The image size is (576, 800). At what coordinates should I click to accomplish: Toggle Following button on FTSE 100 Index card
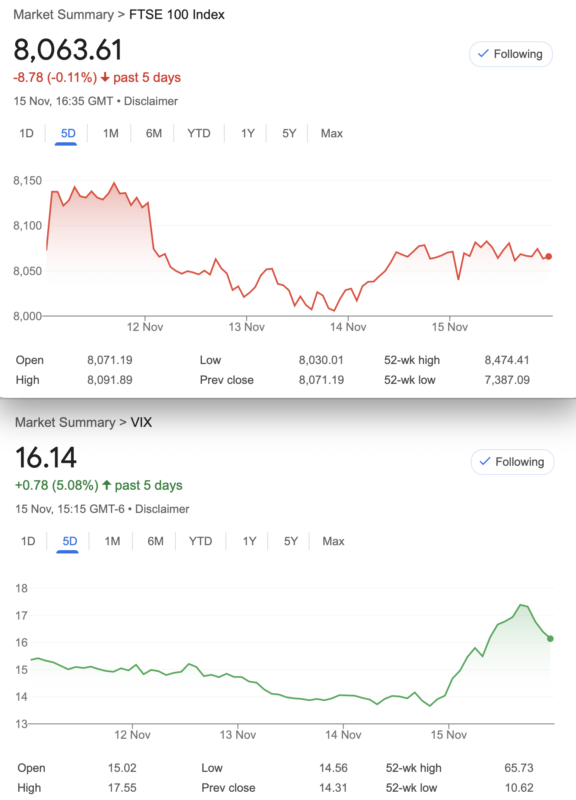[511, 54]
